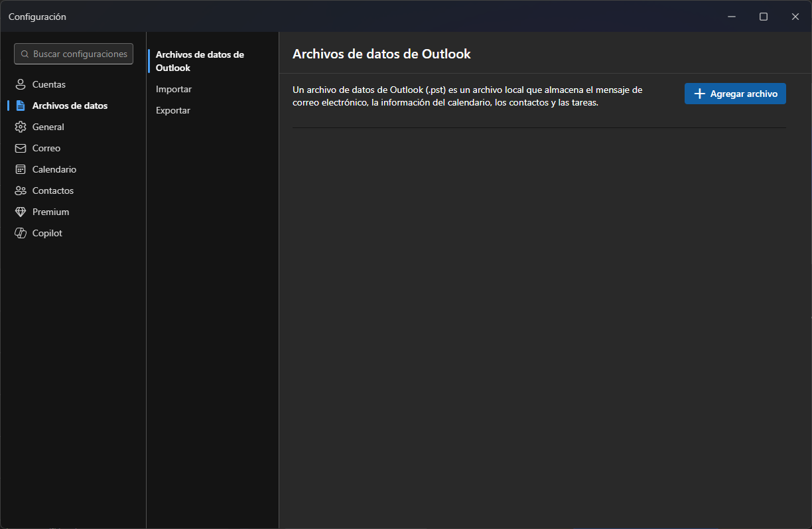The width and height of the screenshot is (812, 529).
Task: Open the Premium section
Action: click(73, 212)
